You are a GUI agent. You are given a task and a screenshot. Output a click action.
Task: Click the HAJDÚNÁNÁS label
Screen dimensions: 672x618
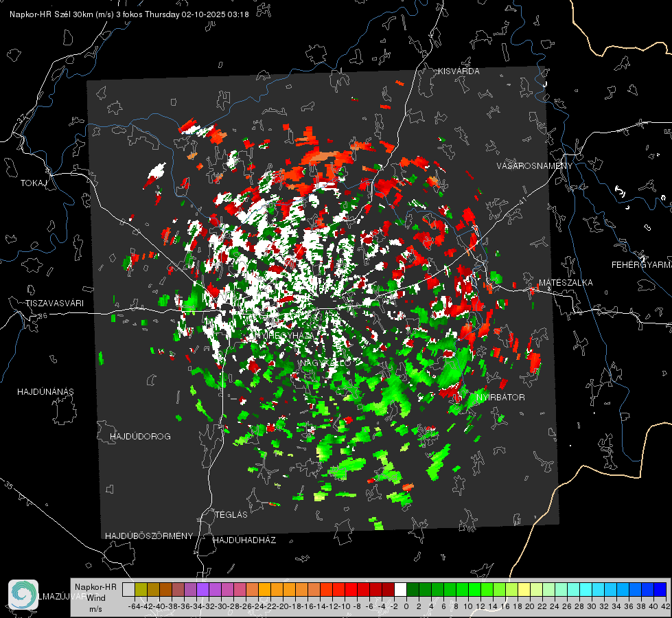click(45, 392)
